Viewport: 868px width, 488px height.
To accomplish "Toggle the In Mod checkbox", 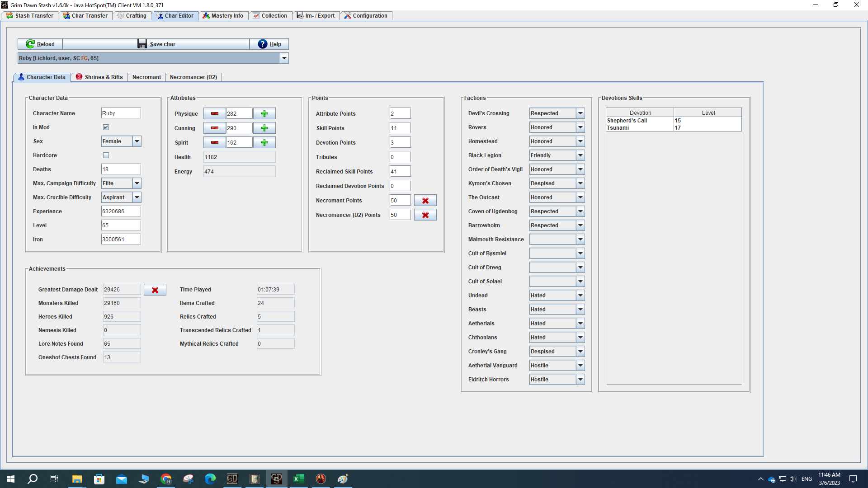I will (106, 127).
